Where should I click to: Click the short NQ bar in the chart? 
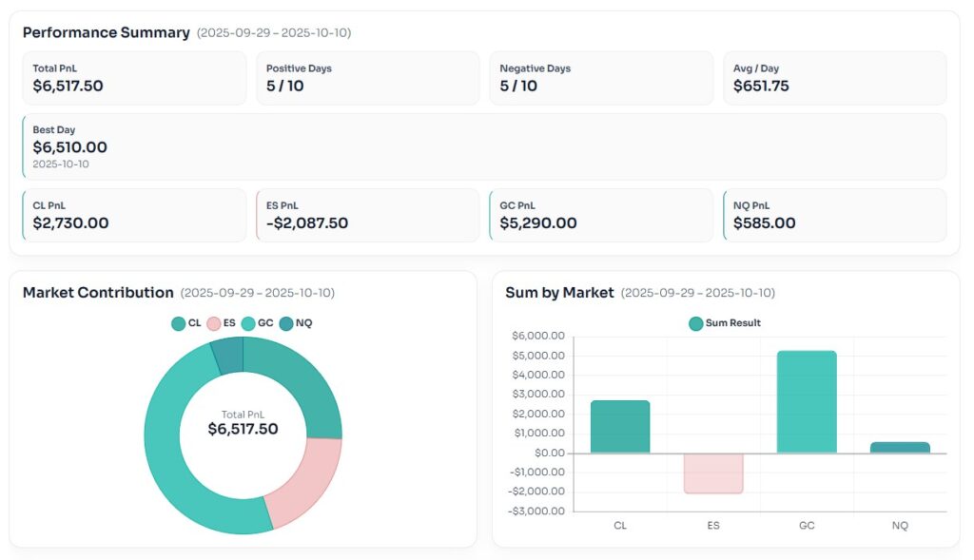pyautogui.click(x=900, y=447)
